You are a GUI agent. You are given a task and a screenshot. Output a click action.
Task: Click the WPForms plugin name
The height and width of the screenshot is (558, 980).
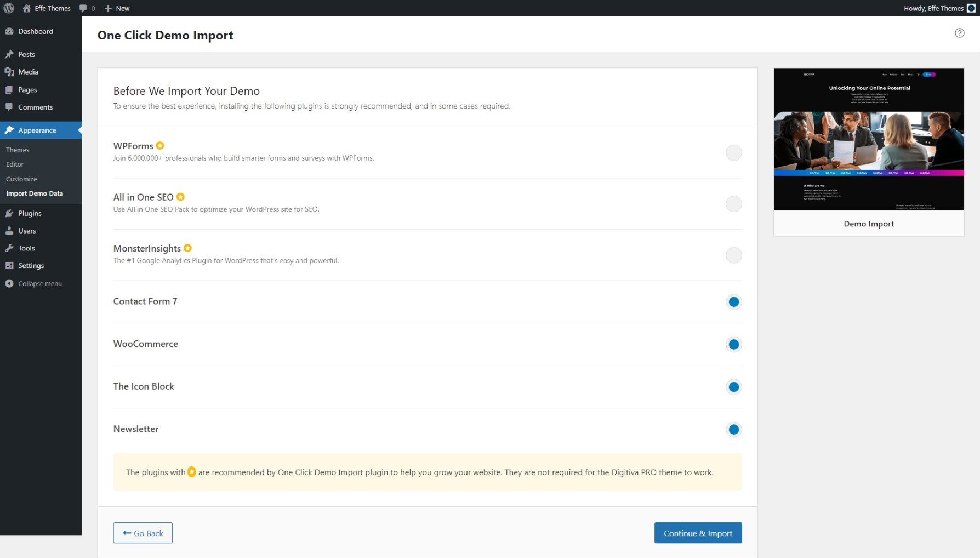click(133, 146)
